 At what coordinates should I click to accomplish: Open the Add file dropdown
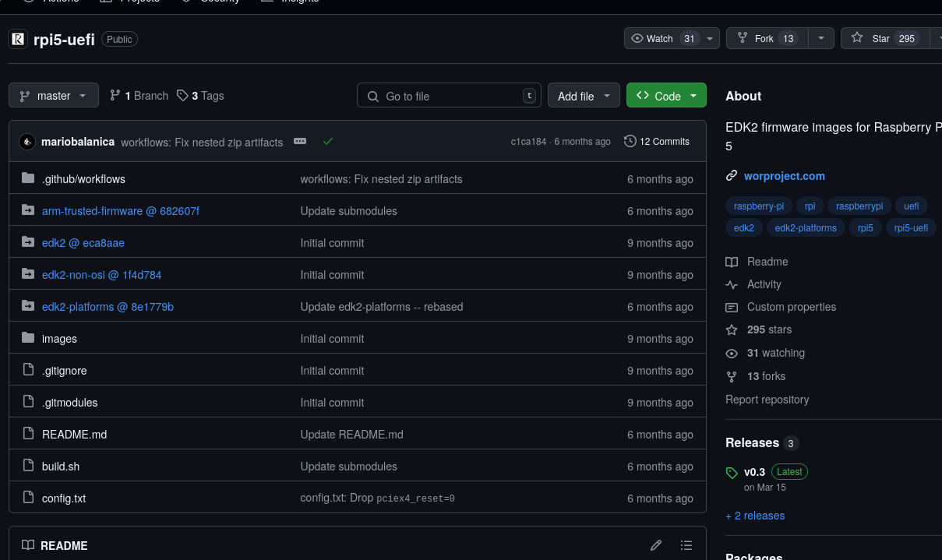click(x=584, y=96)
